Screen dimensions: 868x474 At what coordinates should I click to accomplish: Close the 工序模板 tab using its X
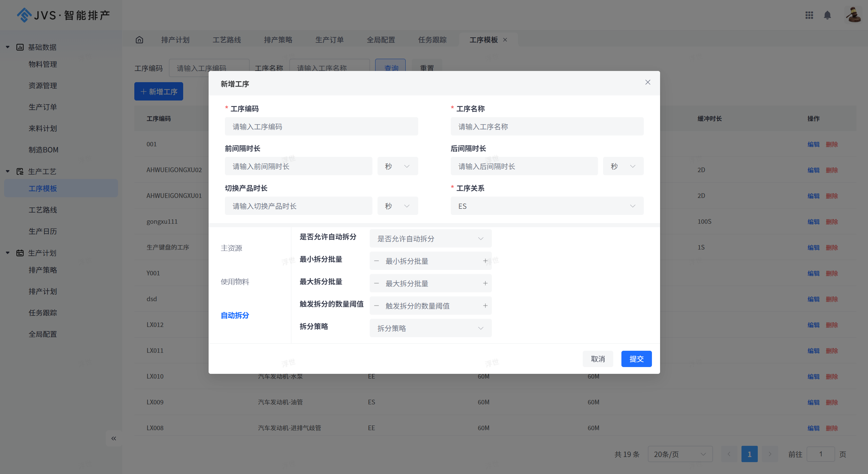point(505,40)
